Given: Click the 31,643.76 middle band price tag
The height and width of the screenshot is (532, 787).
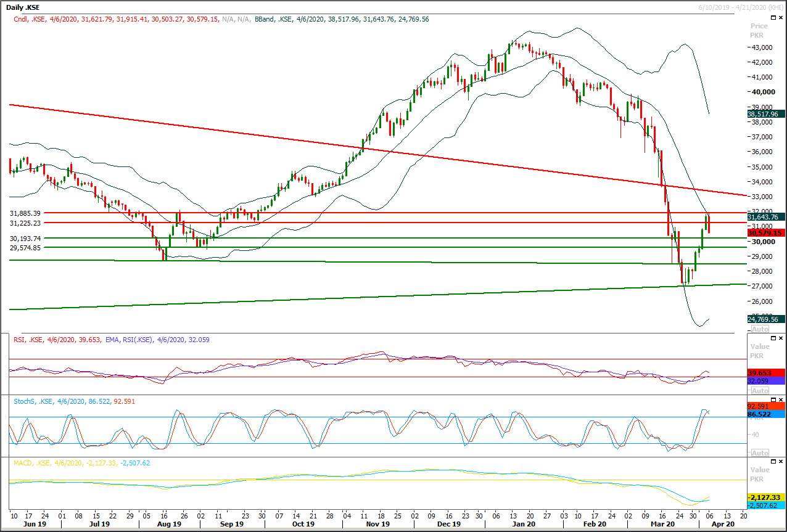Looking at the screenshot, I should coord(766,217).
